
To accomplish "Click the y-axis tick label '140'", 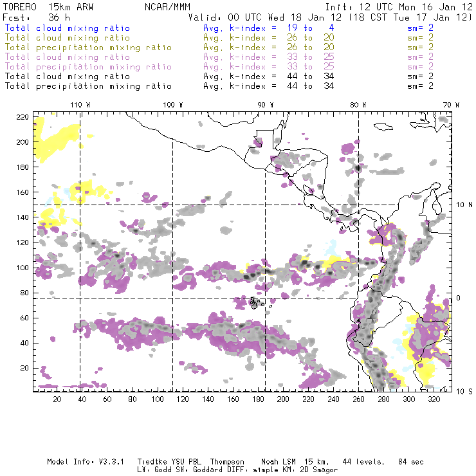I will point(23,217).
